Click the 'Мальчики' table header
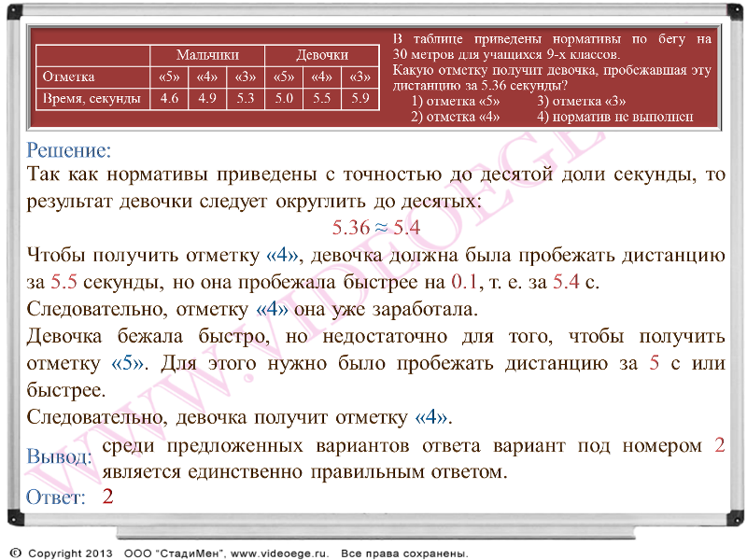Screen dimensions: 747x560 coord(207,55)
